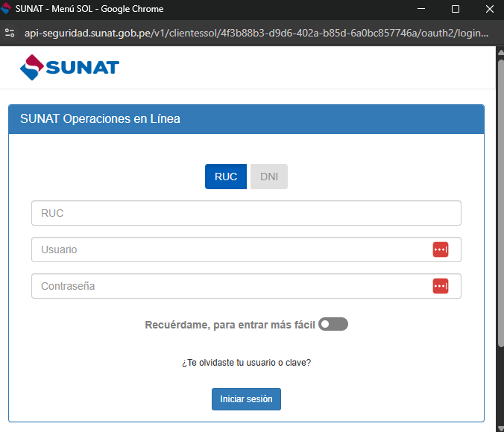Image resolution: width=504 pixels, height=432 pixels.
Task: Click the URL in the address bar
Action: pos(256,33)
